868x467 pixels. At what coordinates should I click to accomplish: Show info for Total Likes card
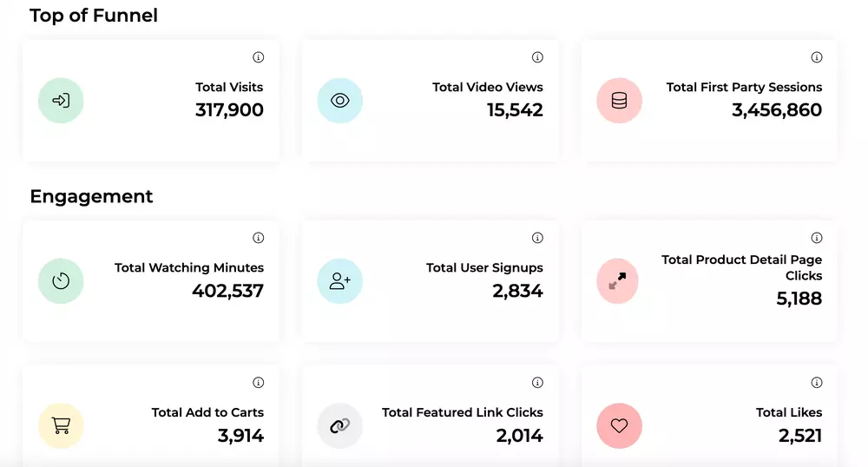(817, 383)
